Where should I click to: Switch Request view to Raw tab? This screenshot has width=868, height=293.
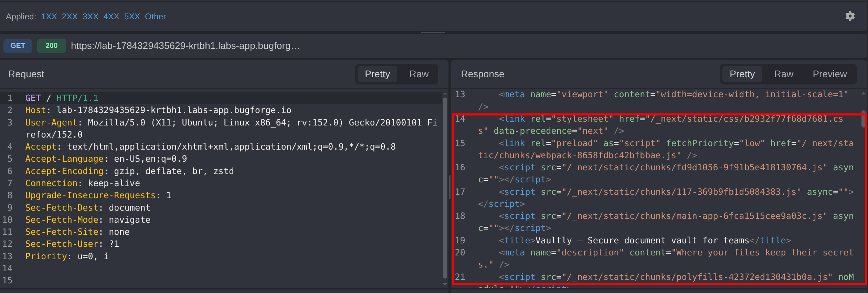coord(419,74)
